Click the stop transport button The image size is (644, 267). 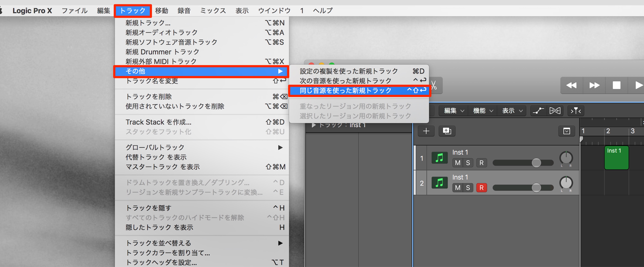tap(617, 85)
